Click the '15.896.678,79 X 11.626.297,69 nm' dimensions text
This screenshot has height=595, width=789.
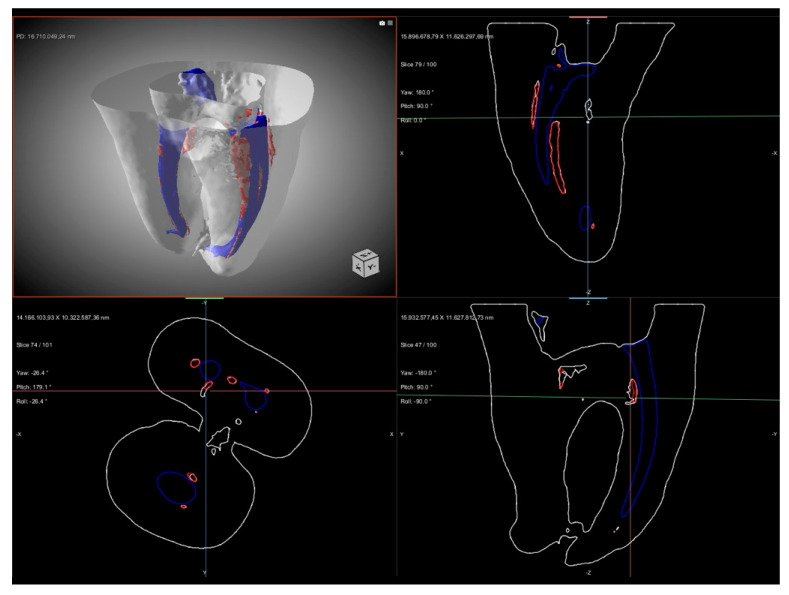point(447,37)
